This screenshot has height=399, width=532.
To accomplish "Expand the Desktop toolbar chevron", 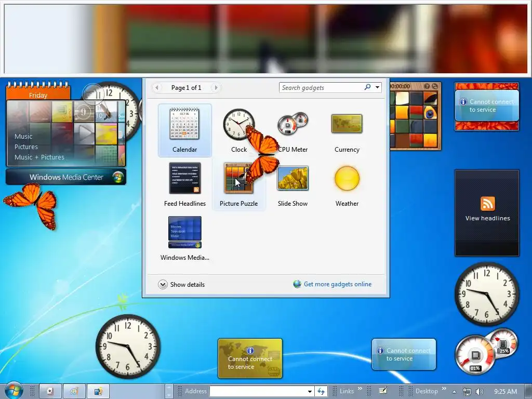I will pos(444,389).
